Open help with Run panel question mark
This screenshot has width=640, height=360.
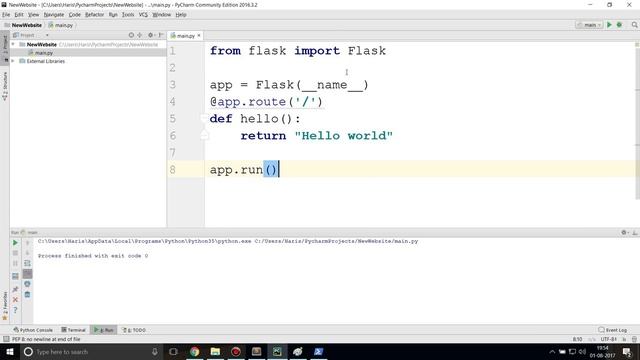coord(15,310)
